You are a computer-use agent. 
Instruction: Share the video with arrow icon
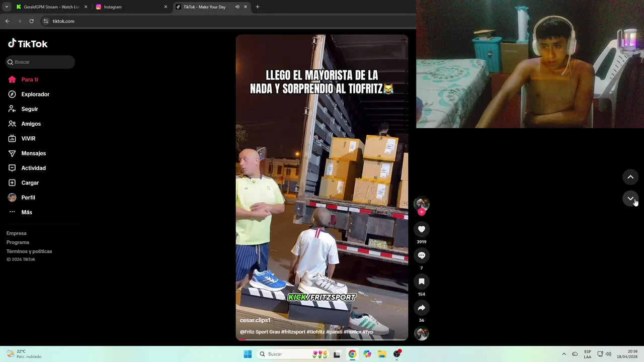pyautogui.click(x=422, y=308)
